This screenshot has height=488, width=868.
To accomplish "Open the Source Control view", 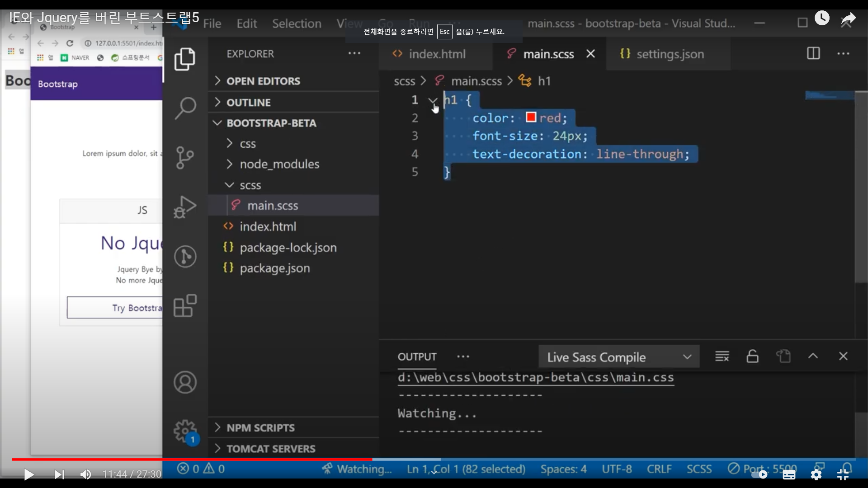I will click(185, 158).
